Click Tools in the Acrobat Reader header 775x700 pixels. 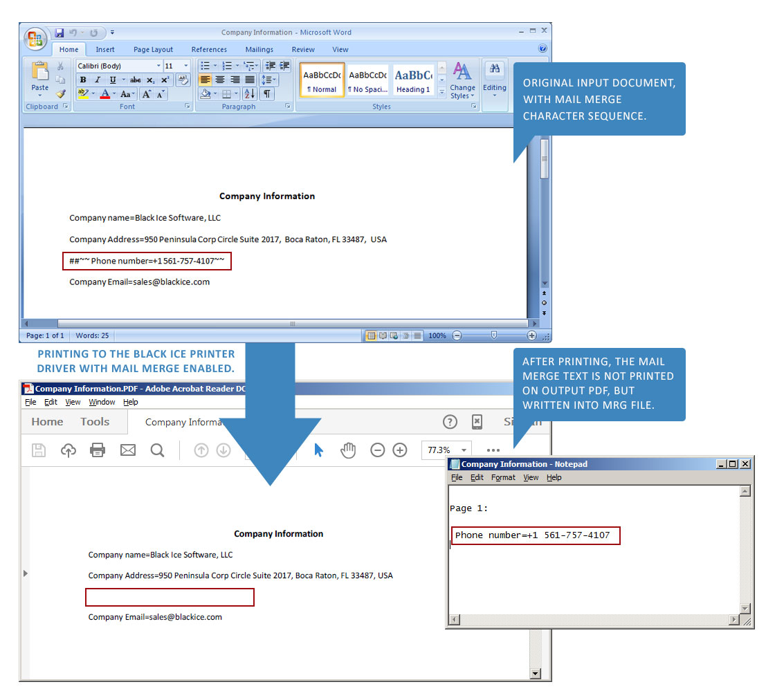95,422
